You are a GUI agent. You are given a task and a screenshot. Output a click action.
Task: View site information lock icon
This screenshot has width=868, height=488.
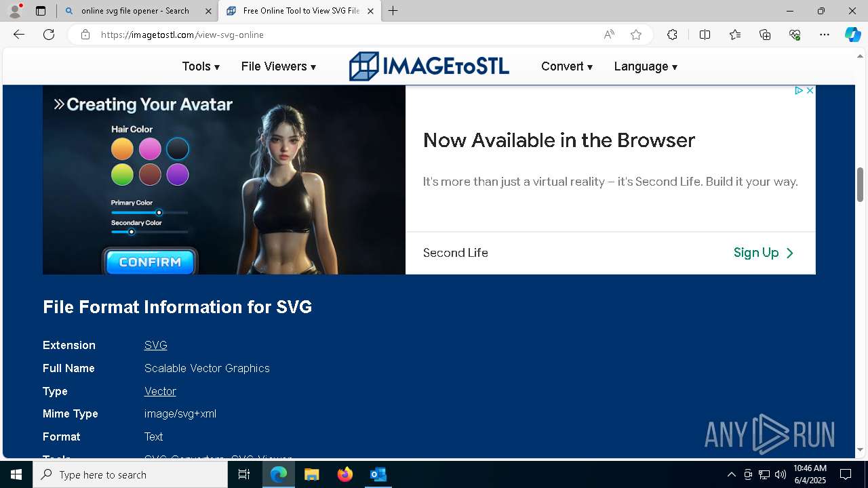(85, 35)
